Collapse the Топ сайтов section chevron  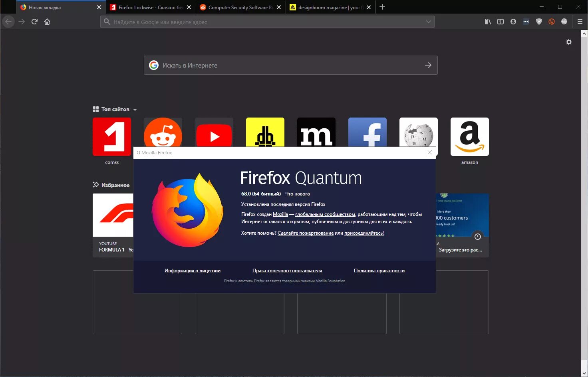coord(135,110)
